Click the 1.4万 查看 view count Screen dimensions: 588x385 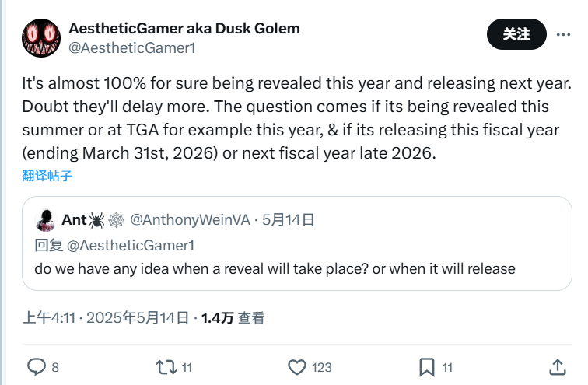tap(233, 318)
